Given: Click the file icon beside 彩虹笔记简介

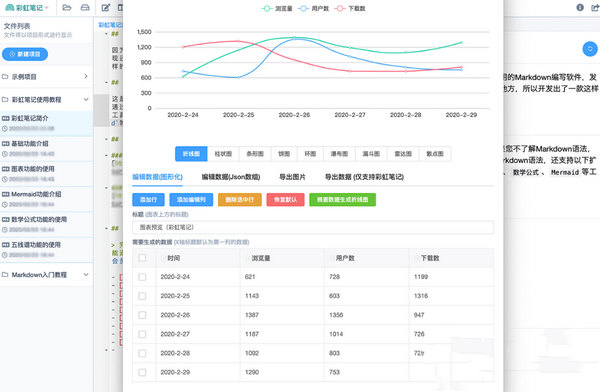Looking at the screenshot, I should 5,118.
